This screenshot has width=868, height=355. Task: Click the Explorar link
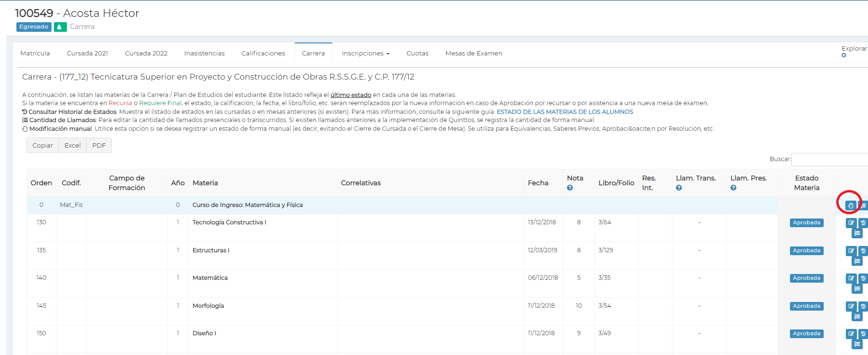point(854,49)
